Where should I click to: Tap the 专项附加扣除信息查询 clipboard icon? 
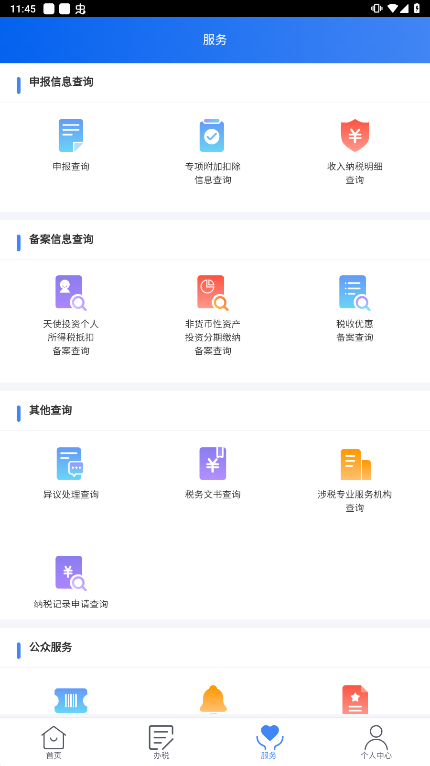[x=212, y=135]
